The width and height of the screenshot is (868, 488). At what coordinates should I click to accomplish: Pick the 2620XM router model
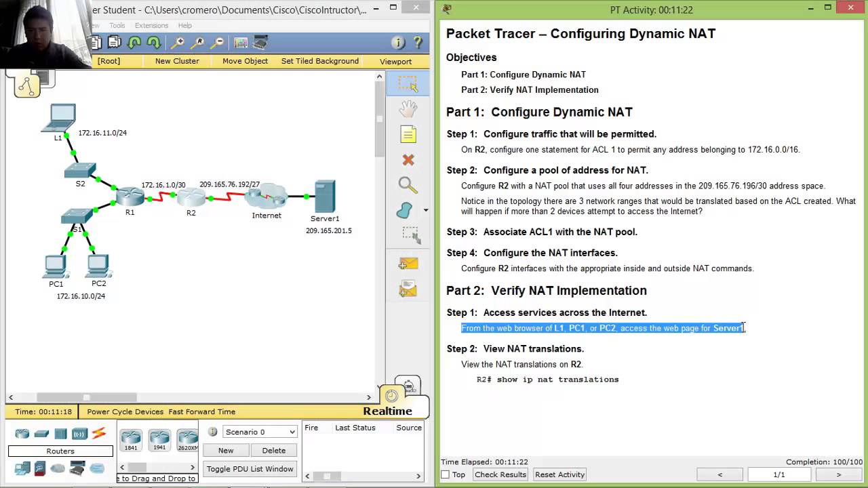[187, 439]
